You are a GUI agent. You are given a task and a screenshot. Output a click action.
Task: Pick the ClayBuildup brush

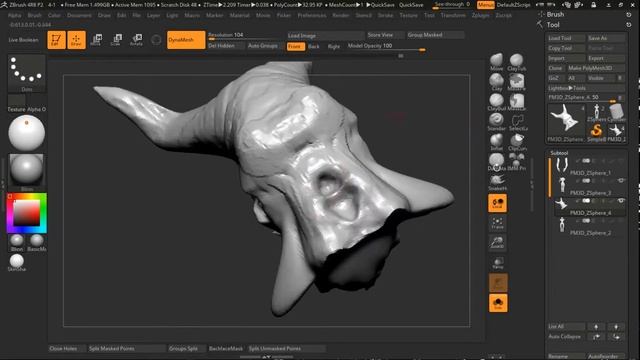497,102
